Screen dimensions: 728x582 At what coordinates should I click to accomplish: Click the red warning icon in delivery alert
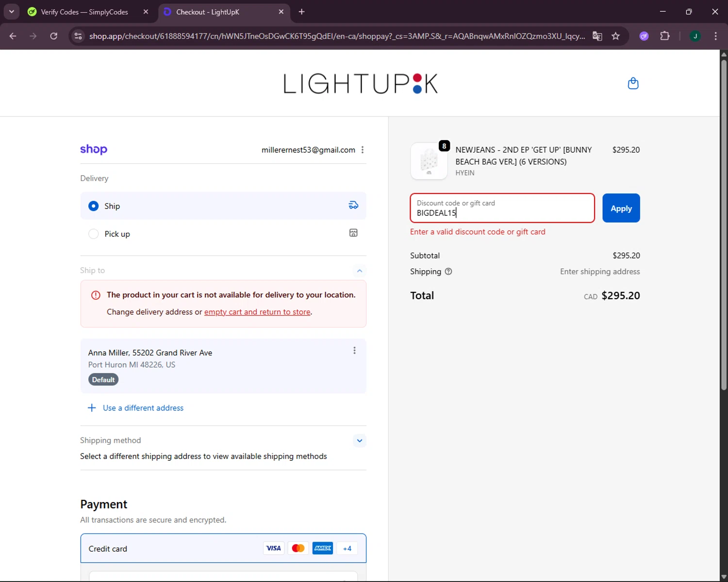pyautogui.click(x=96, y=295)
